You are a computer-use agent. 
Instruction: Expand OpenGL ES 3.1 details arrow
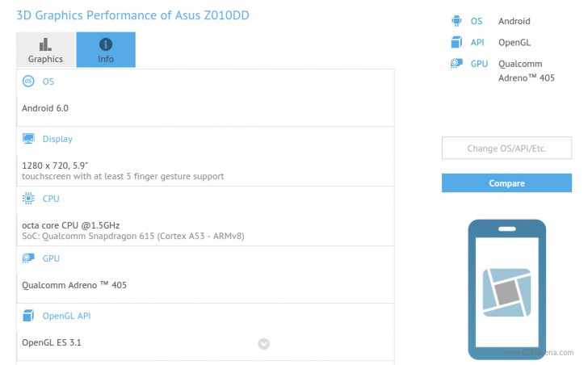click(263, 344)
